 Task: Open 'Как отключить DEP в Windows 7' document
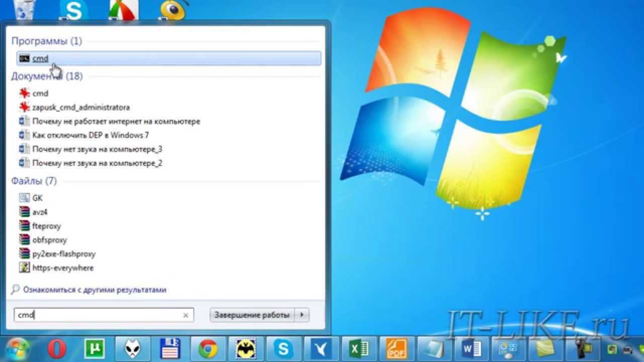tap(90, 135)
